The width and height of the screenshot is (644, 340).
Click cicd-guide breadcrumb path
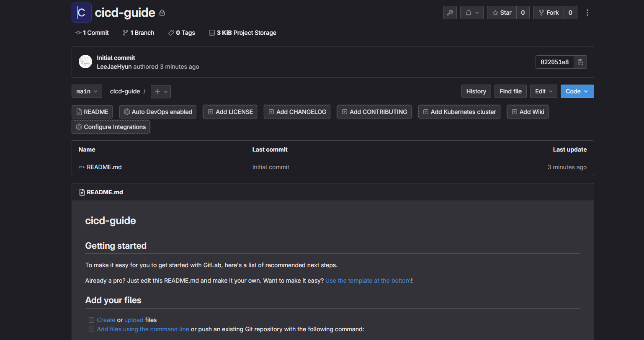tap(125, 91)
